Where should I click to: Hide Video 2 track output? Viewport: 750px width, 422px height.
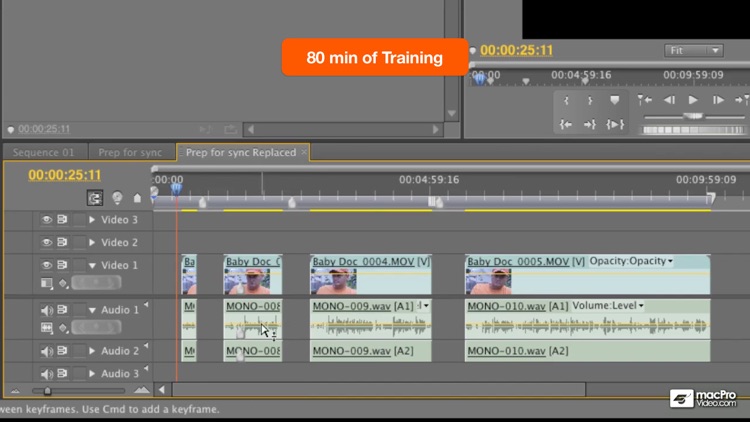[46, 242]
